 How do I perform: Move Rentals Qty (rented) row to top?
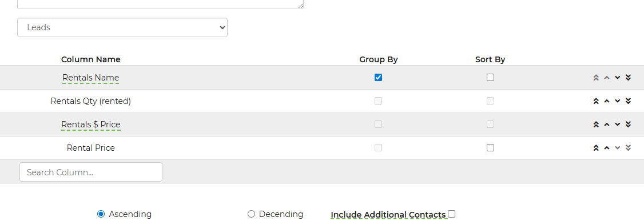[x=596, y=101]
